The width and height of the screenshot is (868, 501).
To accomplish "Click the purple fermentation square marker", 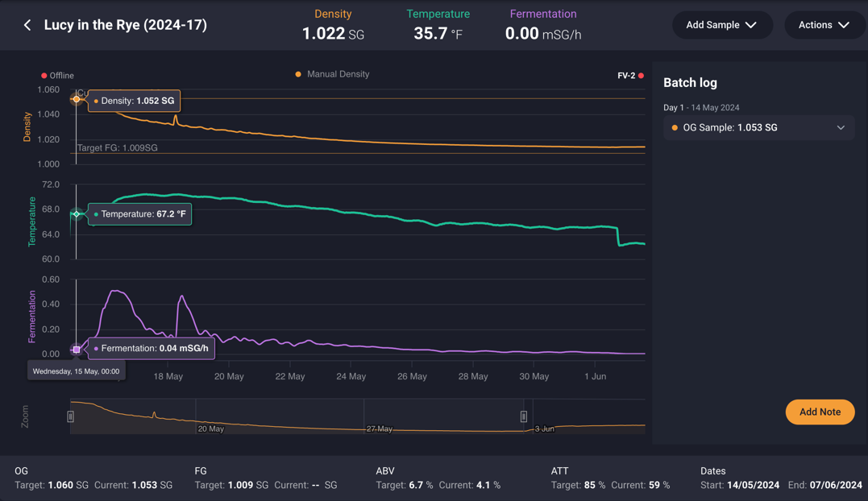I will 77,350.
